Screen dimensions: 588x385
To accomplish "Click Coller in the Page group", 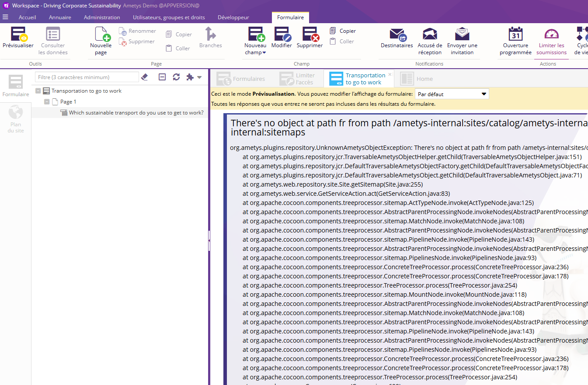I will click(x=178, y=49).
